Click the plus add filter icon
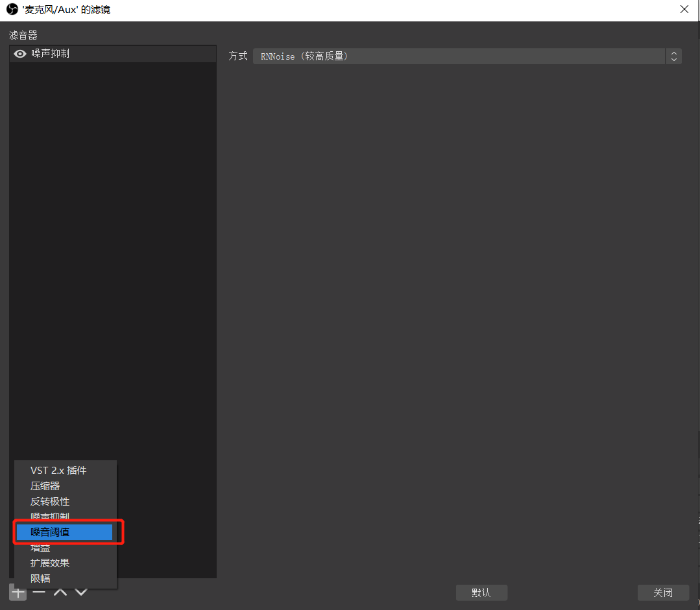700x610 pixels. coord(18,592)
